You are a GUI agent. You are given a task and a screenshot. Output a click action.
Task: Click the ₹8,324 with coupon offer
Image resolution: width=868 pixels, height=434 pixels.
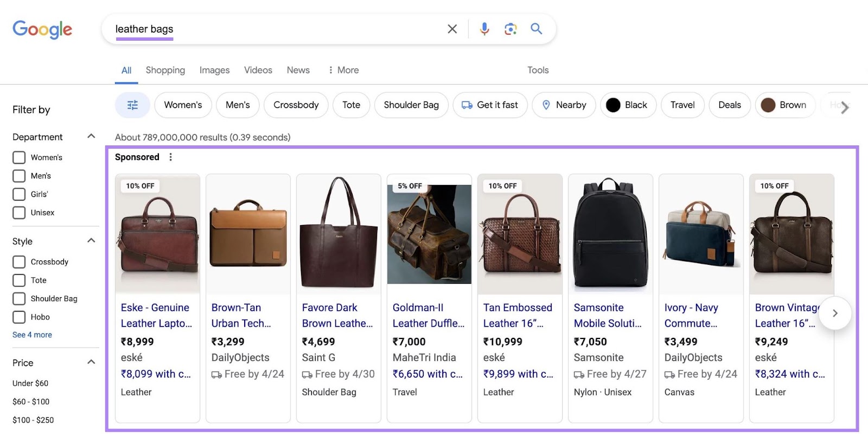coord(790,374)
